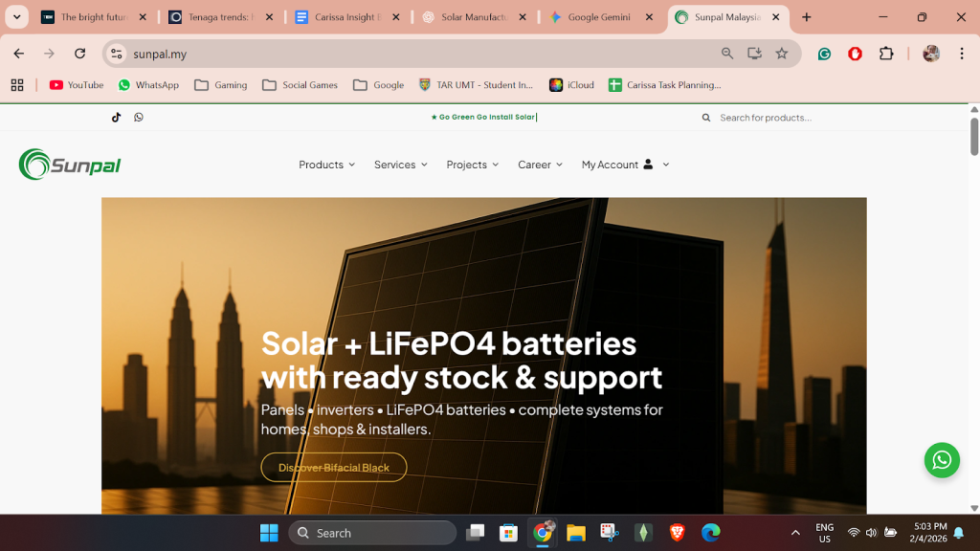Viewport: 980px width, 551px height.
Task: Click the Opera VPN extension icon
Action: pyautogui.click(x=856, y=55)
